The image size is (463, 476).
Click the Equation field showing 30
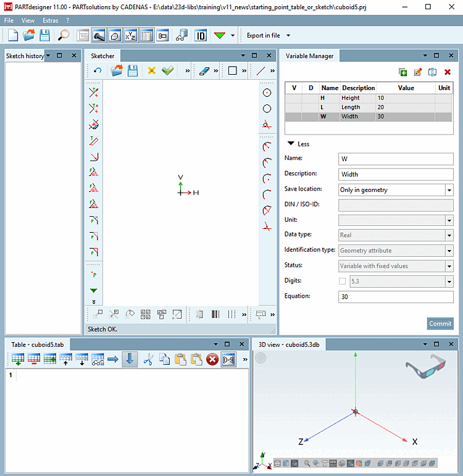click(x=396, y=297)
